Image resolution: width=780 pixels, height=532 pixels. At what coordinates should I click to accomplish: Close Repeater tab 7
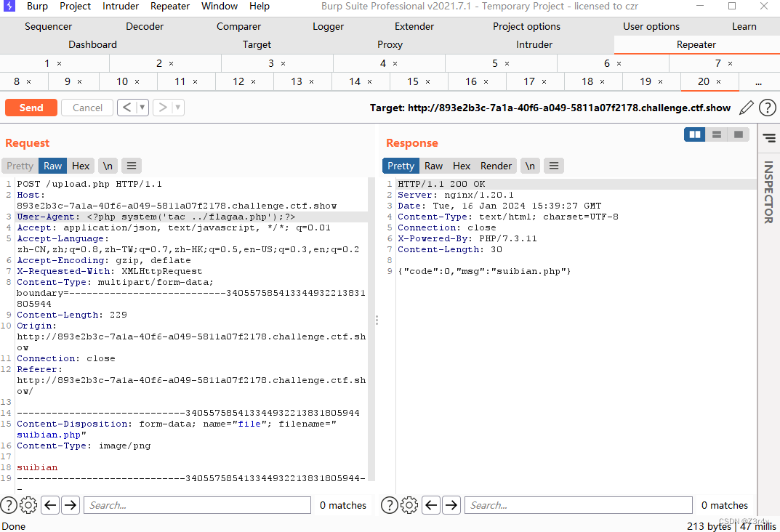coord(731,64)
